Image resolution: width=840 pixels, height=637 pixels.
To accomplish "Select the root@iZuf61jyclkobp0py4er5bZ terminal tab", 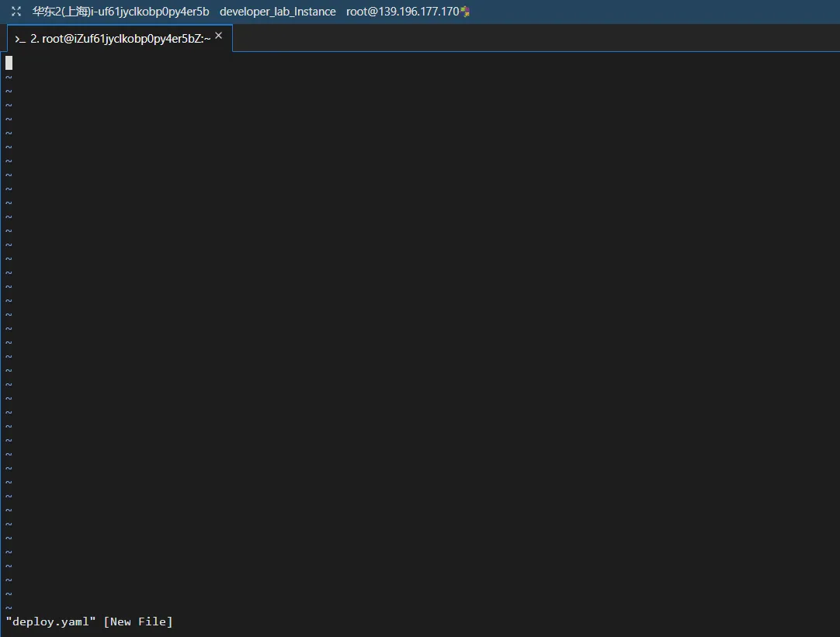I will pyautogui.click(x=120, y=39).
